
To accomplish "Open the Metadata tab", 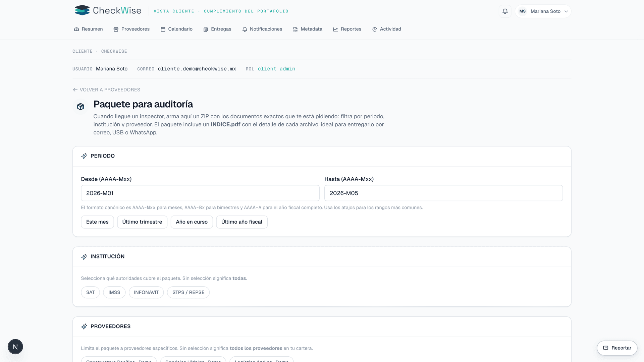I will coord(308,29).
